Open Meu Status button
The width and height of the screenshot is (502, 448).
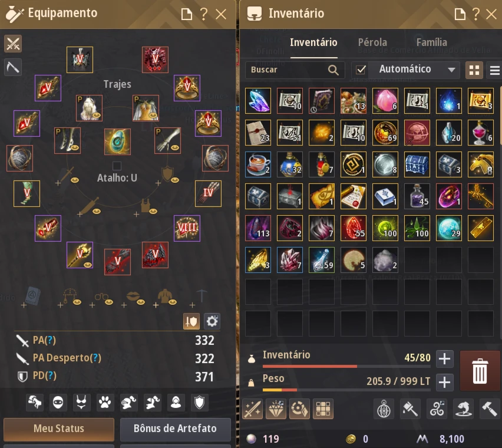[59, 429]
